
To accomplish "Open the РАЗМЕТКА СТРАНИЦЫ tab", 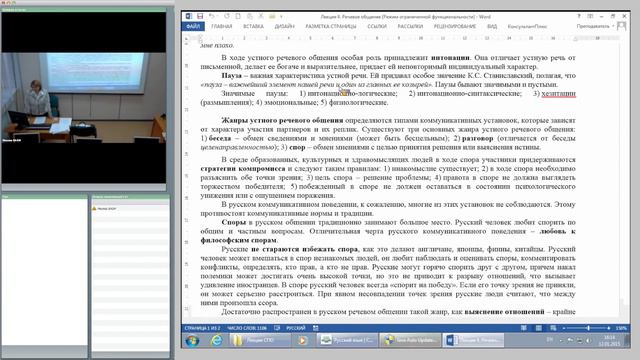I will click(331, 27).
